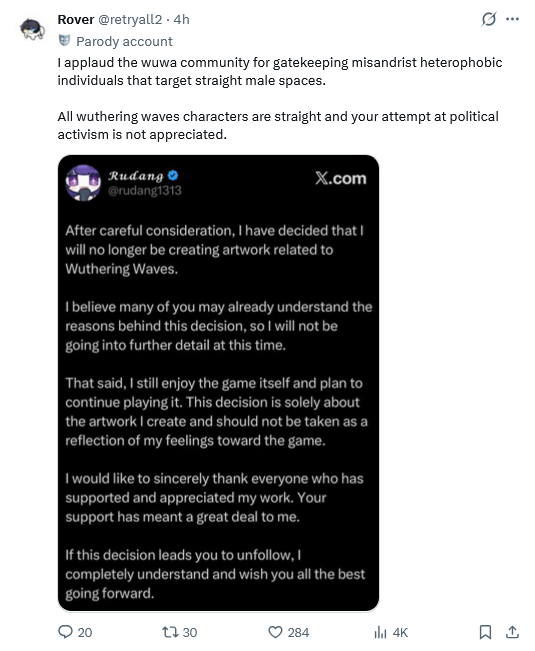Click the X.com logo in the image
535x651 pixels.
point(340,178)
